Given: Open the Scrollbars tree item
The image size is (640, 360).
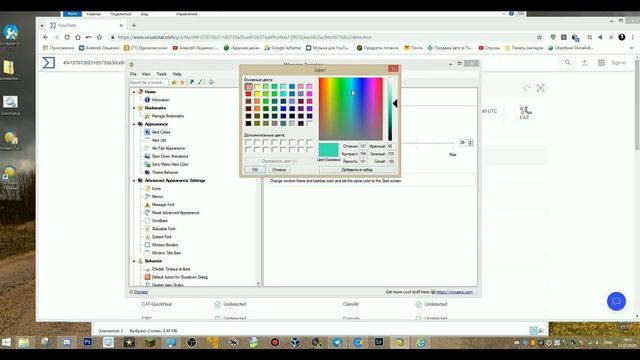Looking at the screenshot, I should 160,220.
